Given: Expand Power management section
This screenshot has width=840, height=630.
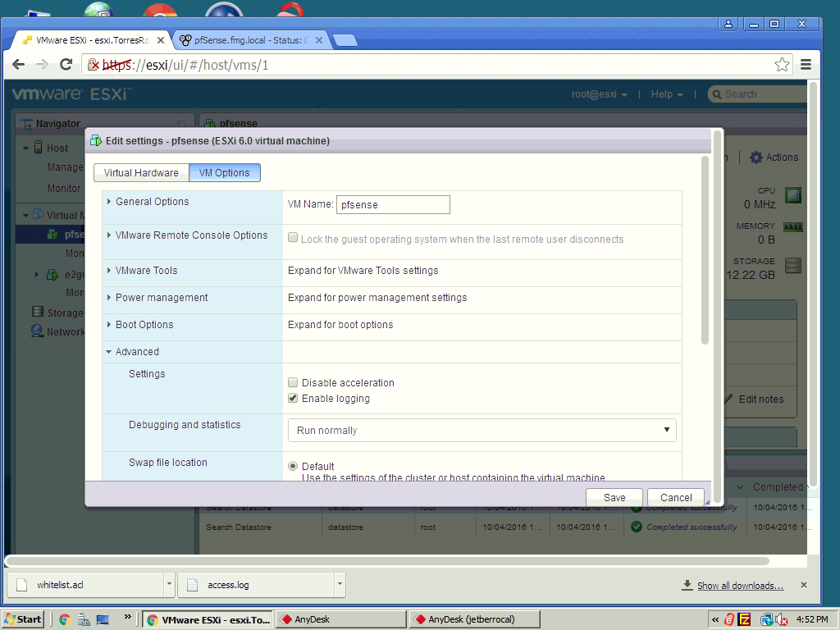Looking at the screenshot, I should point(109,297).
